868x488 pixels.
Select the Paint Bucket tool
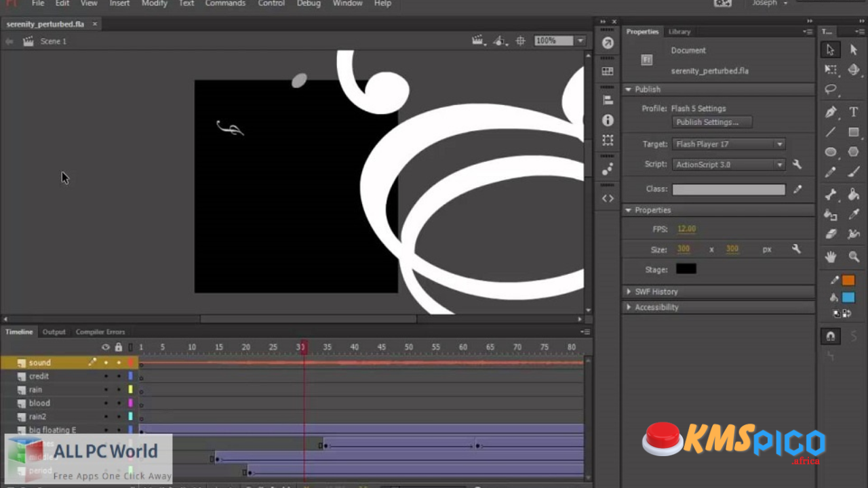click(x=854, y=195)
